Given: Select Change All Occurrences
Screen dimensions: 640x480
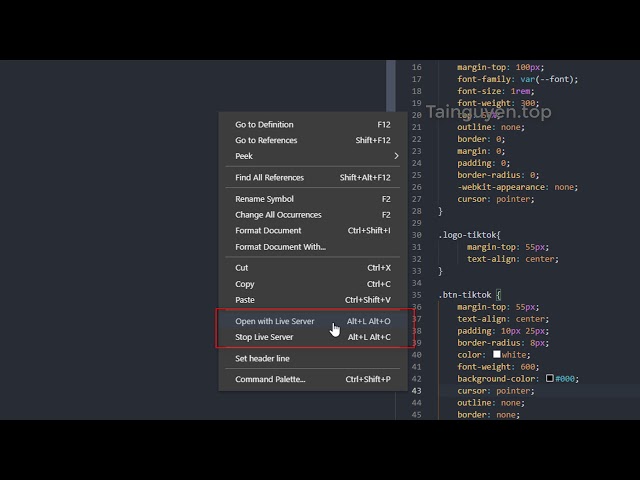Looking at the screenshot, I should click(x=313, y=215).
